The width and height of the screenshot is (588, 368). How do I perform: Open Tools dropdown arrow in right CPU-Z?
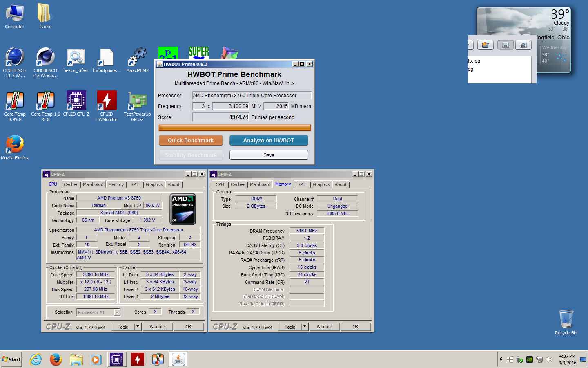305,327
